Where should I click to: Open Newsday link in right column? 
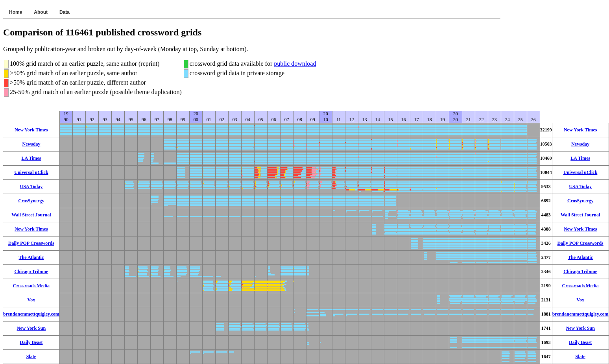580,144
